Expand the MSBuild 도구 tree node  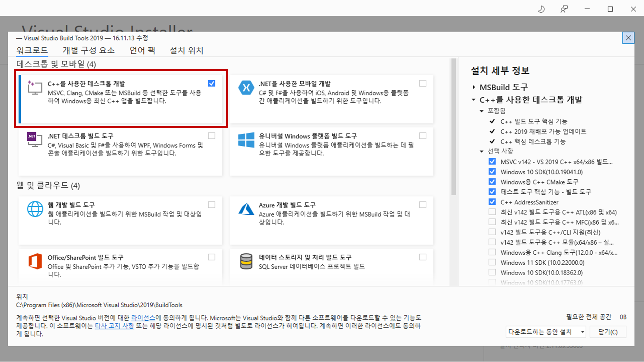[x=474, y=87]
